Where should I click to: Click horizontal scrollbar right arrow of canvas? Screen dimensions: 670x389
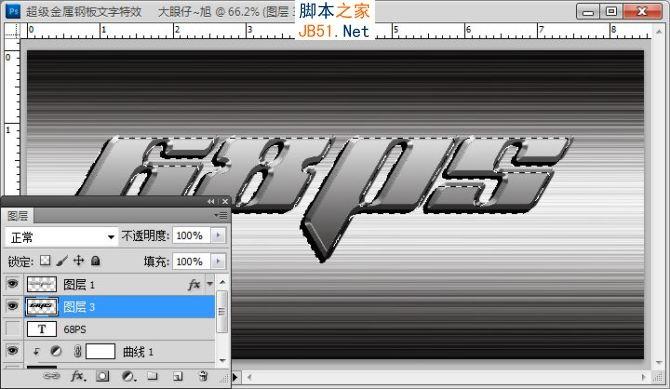point(644,377)
